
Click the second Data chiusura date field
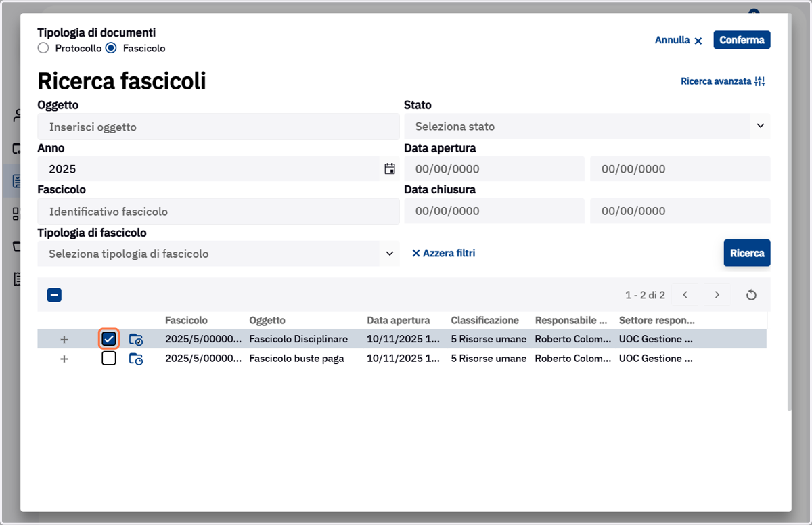(x=680, y=211)
